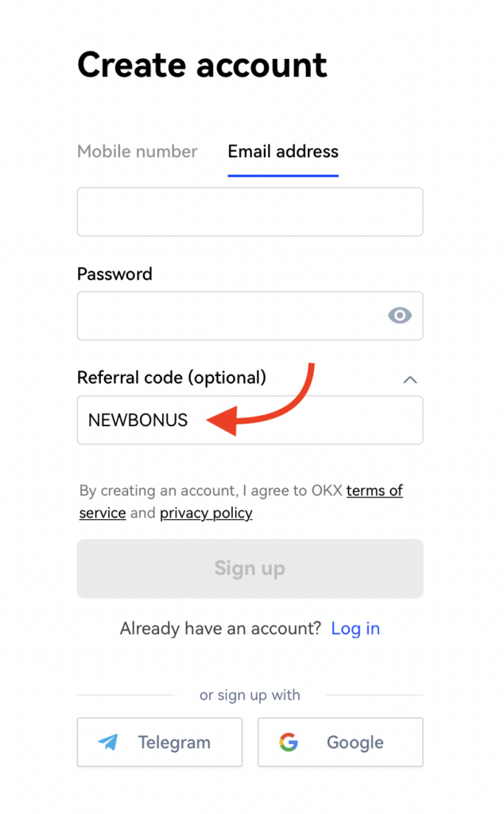Screen dimensions: 504x814
Task: Click the Referral code (optional) label
Action: pyautogui.click(x=171, y=378)
